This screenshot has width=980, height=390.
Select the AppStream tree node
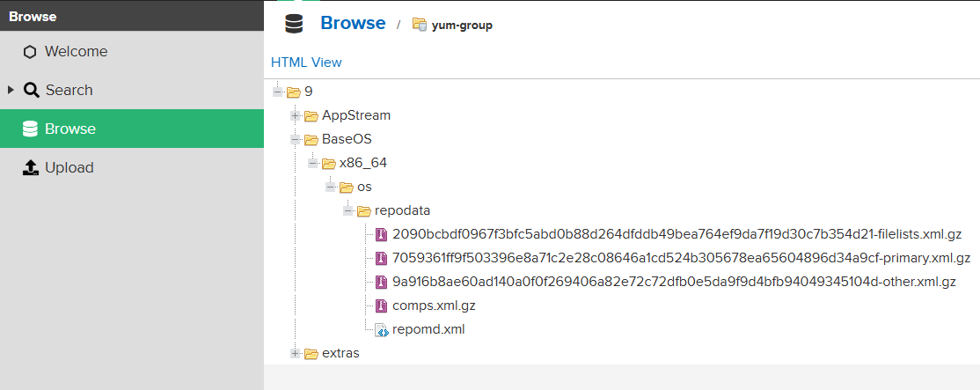tap(356, 115)
